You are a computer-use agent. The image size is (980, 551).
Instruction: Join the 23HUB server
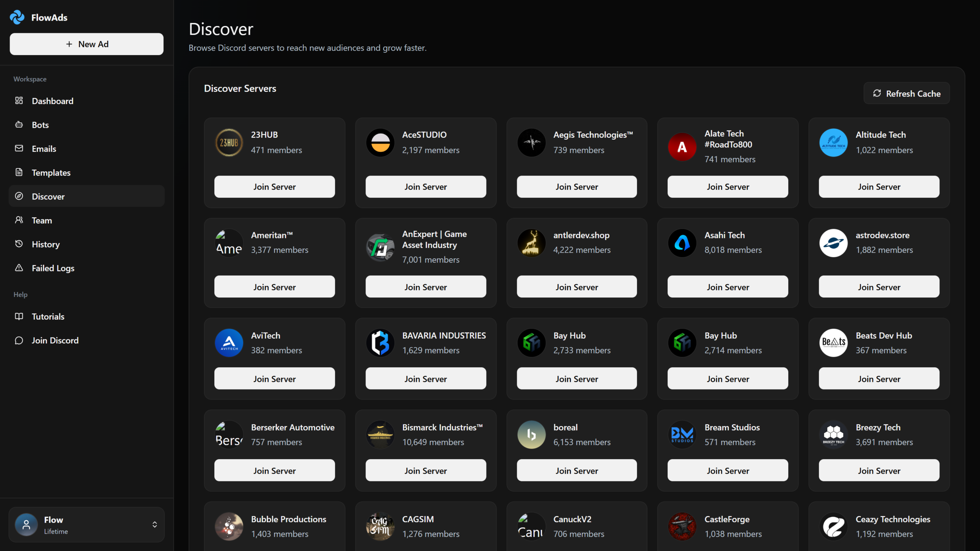click(x=274, y=187)
